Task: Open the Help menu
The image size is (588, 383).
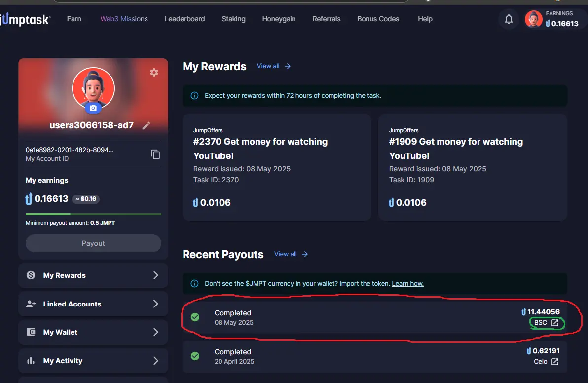Action: (425, 19)
